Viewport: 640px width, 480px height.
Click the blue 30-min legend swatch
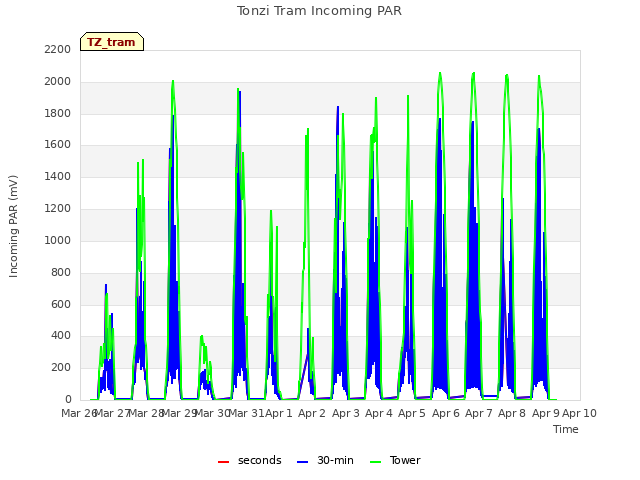coord(302,462)
